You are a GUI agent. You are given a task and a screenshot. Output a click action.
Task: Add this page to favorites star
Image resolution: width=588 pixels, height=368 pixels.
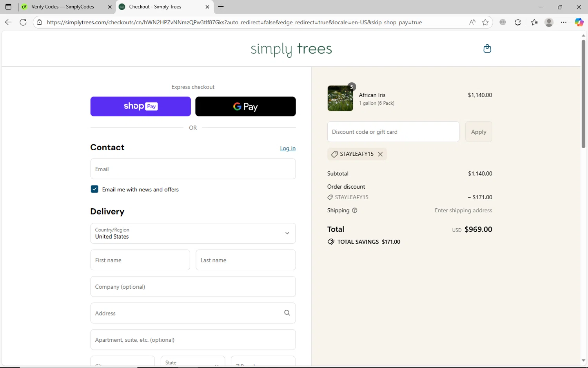click(x=485, y=22)
